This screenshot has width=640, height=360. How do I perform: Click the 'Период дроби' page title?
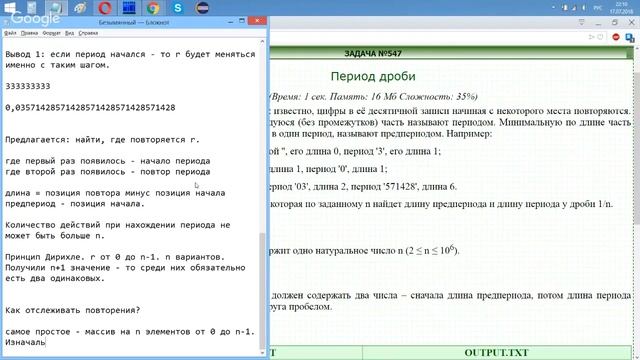[x=373, y=76]
